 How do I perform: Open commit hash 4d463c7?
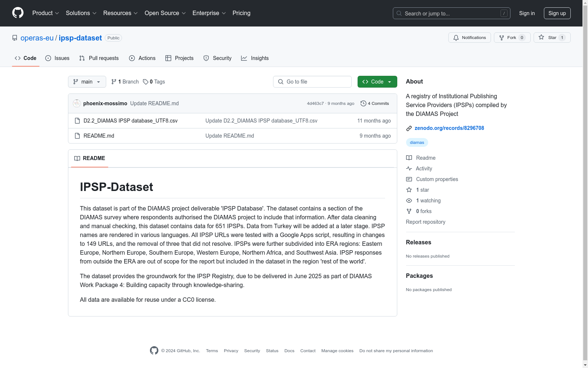(315, 103)
